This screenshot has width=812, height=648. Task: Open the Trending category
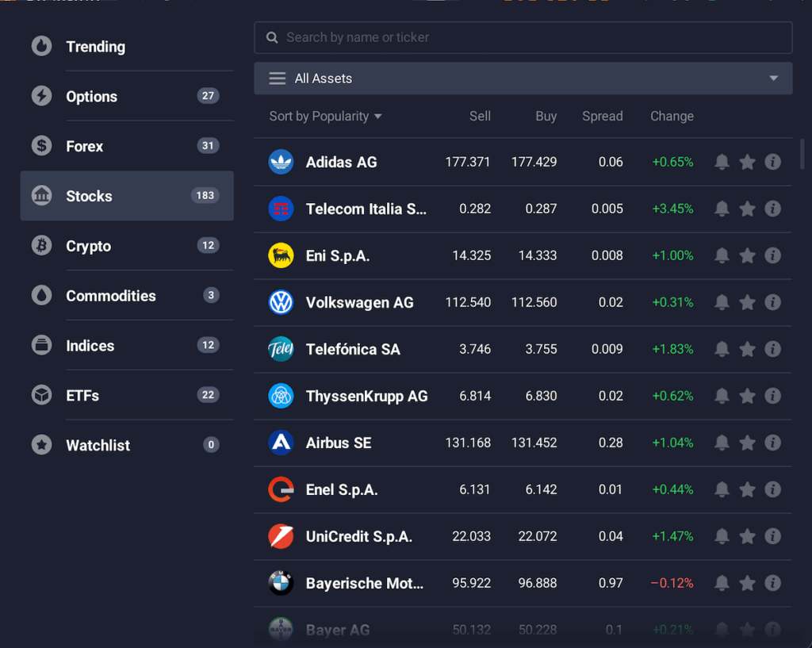point(127,47)
